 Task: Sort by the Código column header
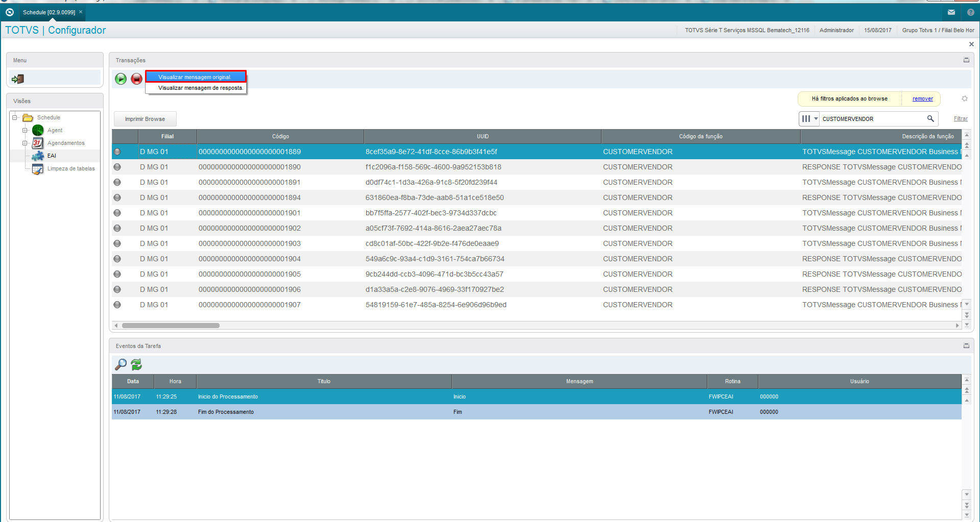(280, 136)
